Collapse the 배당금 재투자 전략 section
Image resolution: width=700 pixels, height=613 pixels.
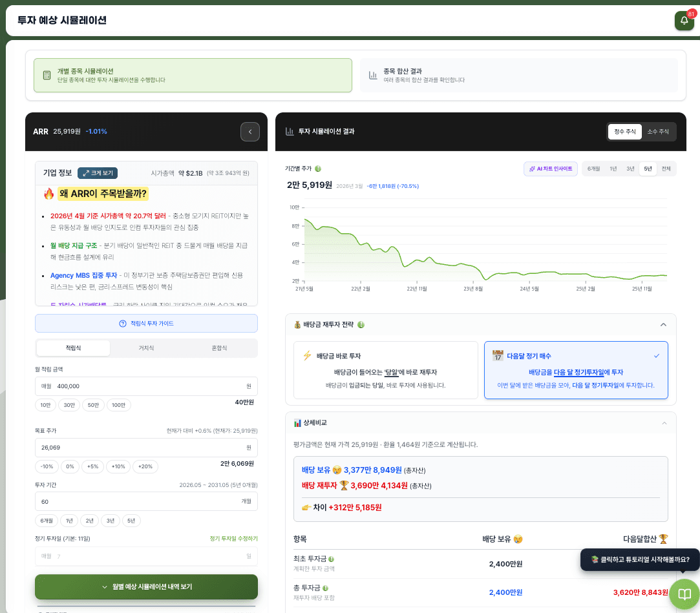coord(663,325)
